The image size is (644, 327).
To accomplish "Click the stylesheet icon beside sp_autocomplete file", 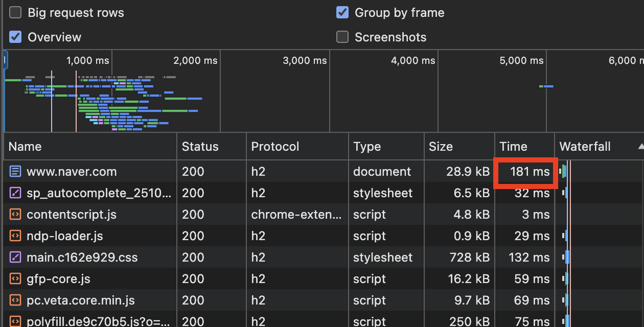I will 15,193.
